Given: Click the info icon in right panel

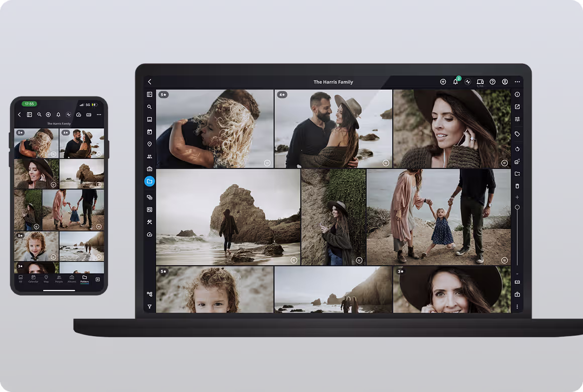Looking at the screenshot, I should pos(517,94).
